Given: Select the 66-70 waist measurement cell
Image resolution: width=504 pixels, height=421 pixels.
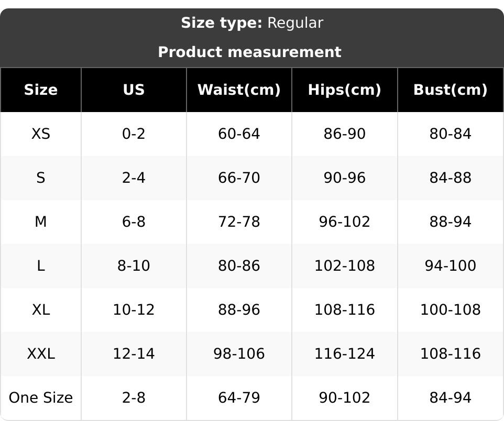Looking at the screenshot, I should click(239, 178).
